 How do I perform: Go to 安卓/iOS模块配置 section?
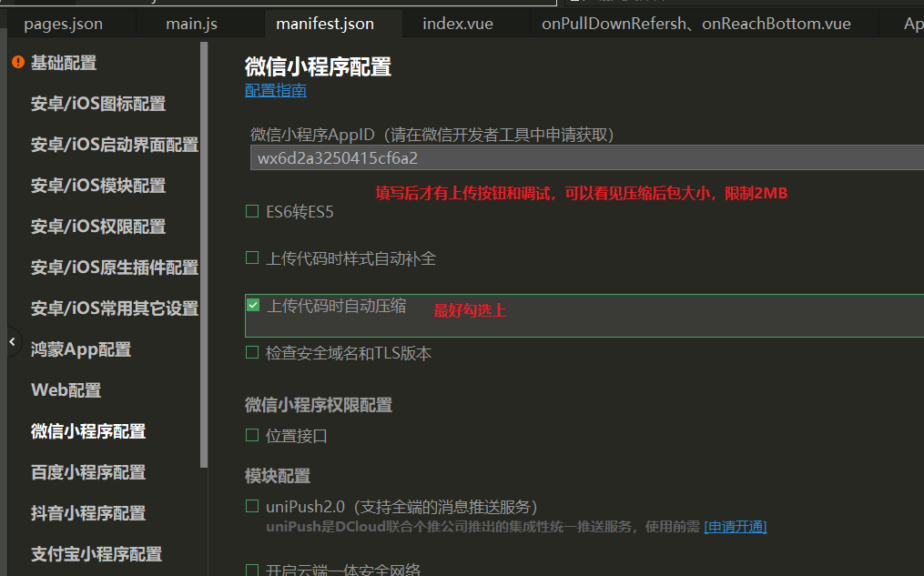click(98, 186)
